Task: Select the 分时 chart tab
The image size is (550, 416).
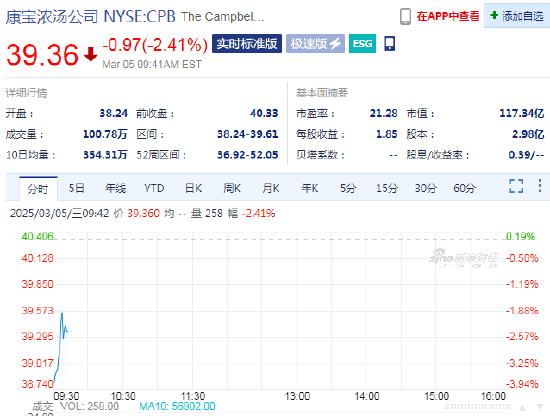Action: [38, 189]
